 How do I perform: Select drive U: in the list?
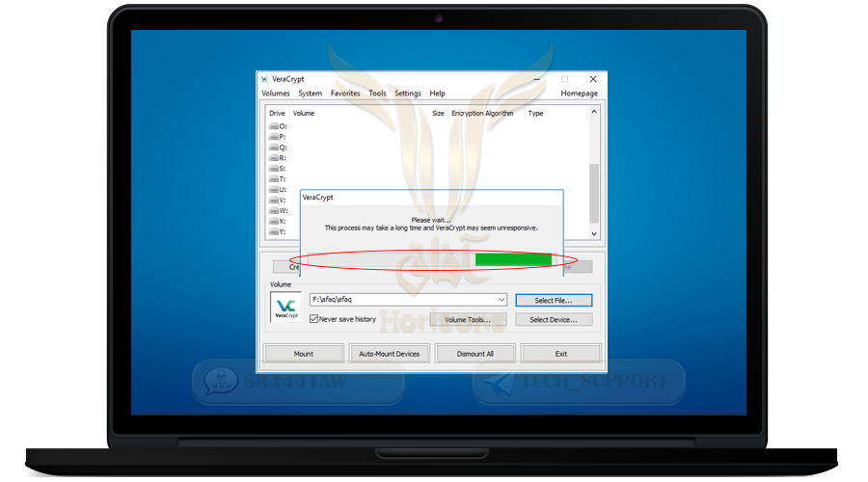tap(278, 189)
